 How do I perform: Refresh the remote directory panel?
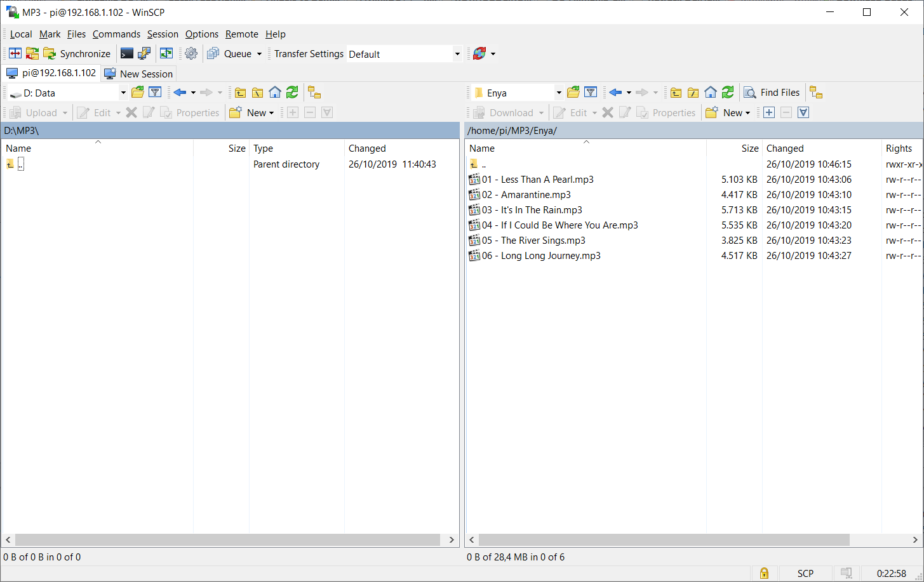pyautogui.click(x=728, y=93)
